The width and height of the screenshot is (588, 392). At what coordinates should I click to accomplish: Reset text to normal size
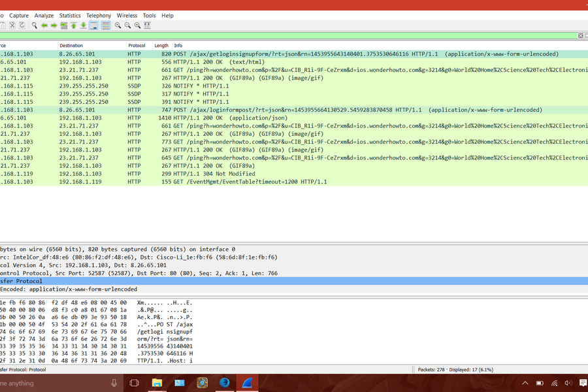point(137,25)
